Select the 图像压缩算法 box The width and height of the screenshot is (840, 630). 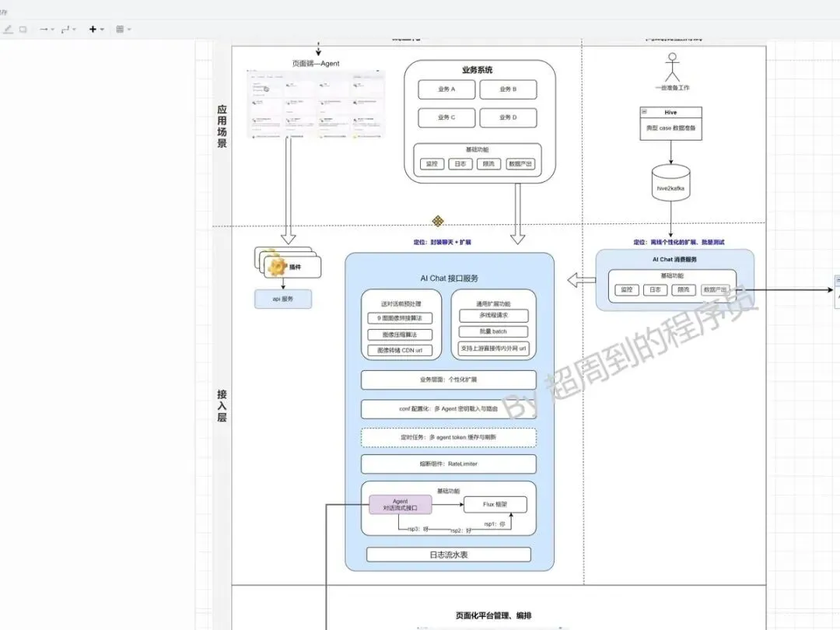click(x=400, y=334)
